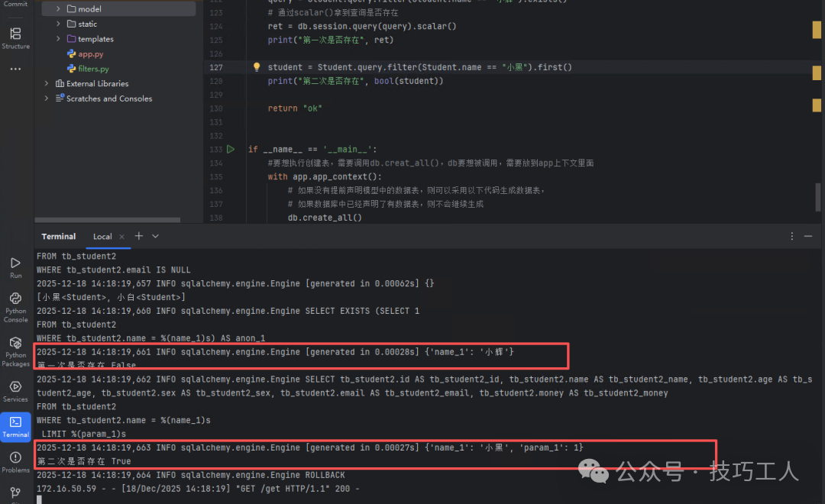Add a new terminal session tab
Screen dimensions: 825x504
[x=139, y=236]
